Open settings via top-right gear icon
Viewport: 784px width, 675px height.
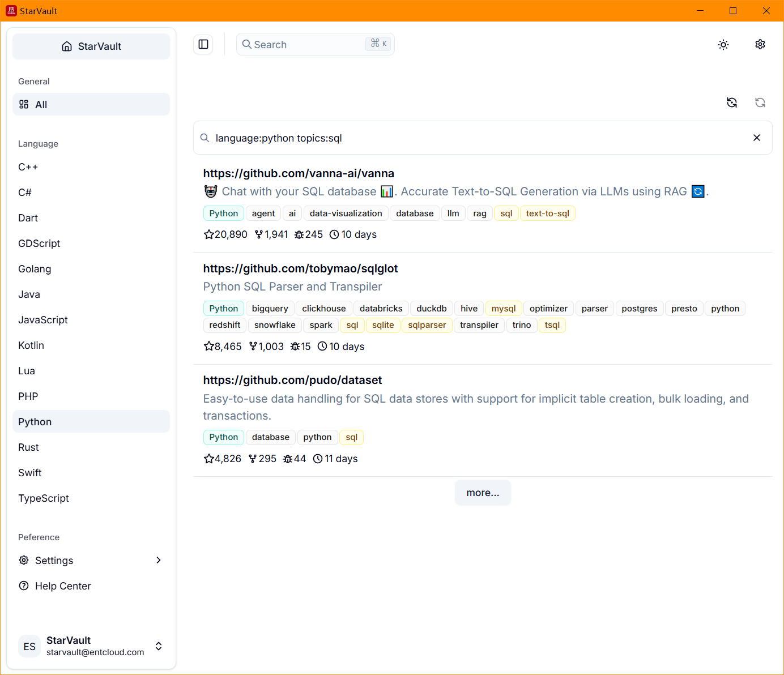tap(760, 44)
